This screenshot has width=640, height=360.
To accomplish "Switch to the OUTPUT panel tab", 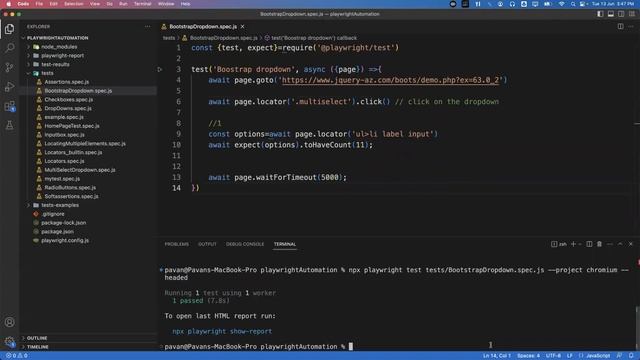I will 207,244.
